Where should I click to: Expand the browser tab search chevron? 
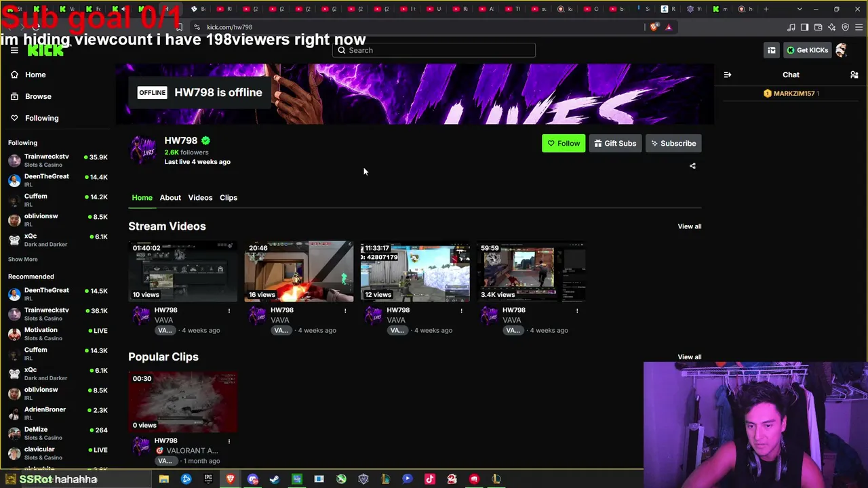coord(800,9)
